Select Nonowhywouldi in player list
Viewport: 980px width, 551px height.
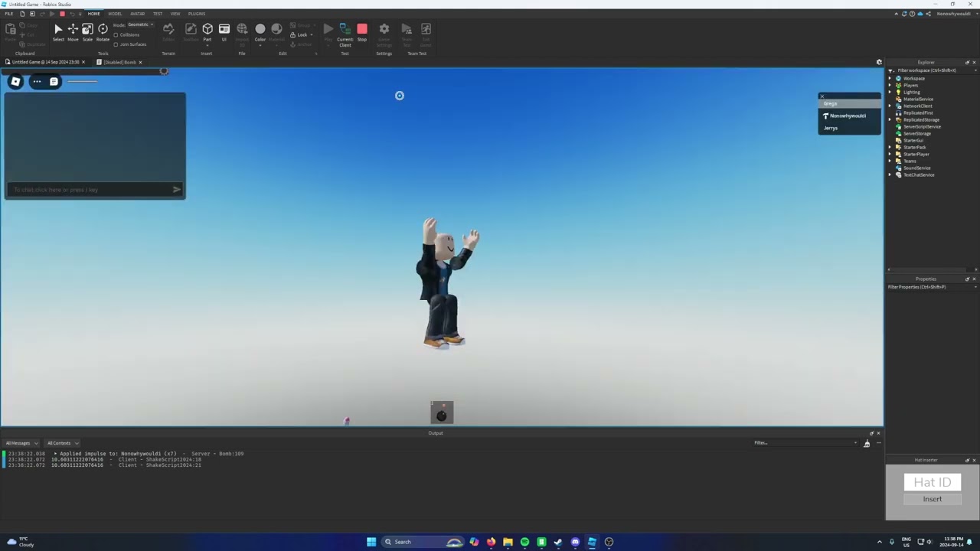[x=850, y=116]
